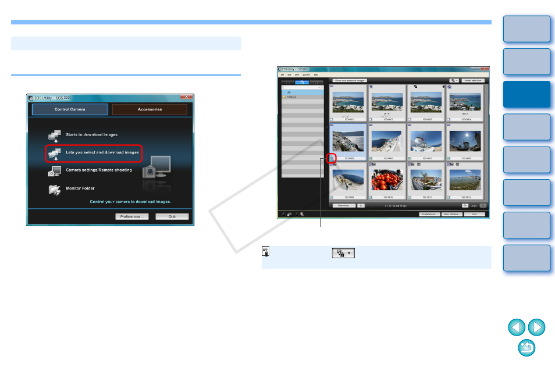Click Preferences in the EOS Utility launcher window
Image resolution: width=555 pixels, height=392 pixels.
(132, 216)
